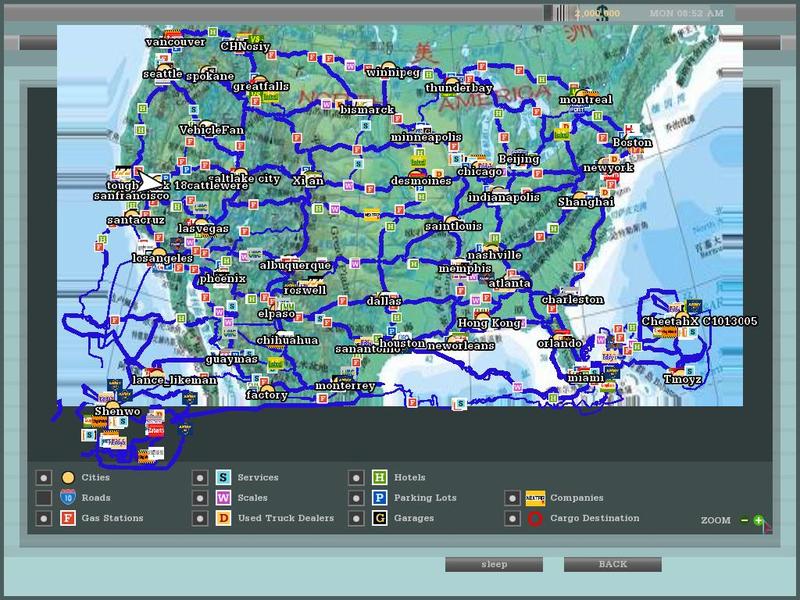Screen dimensions: 800x600
Task: Click the yellow Cities legend icon
Action: tap(68, 478)
